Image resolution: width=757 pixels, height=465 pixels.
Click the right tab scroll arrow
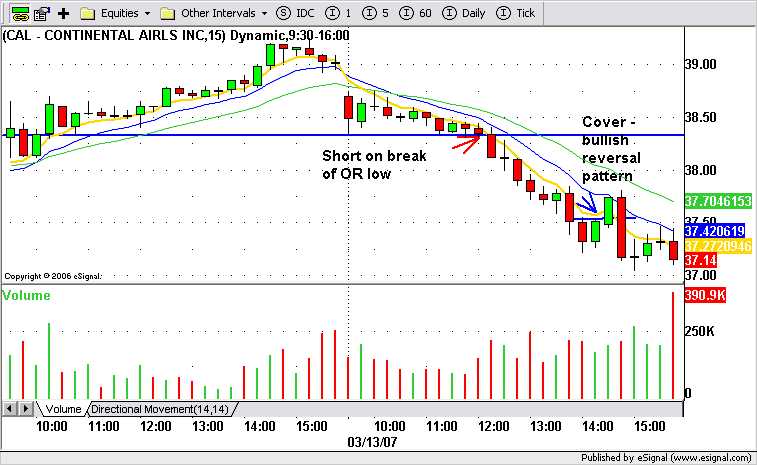tap(26, 409)
